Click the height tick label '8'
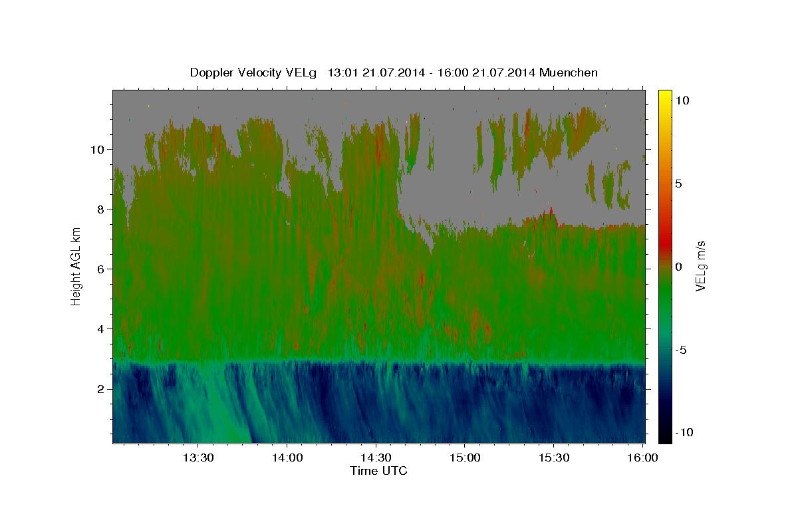 (100, 209)
